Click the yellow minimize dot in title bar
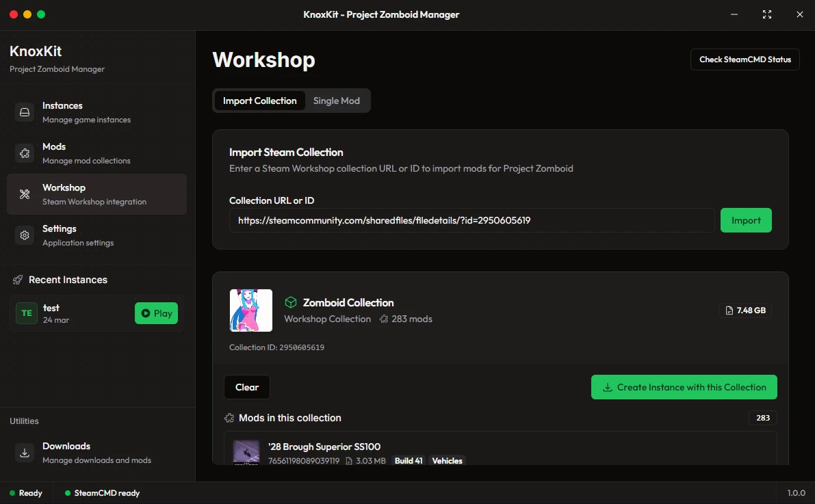 click(27, 14)
